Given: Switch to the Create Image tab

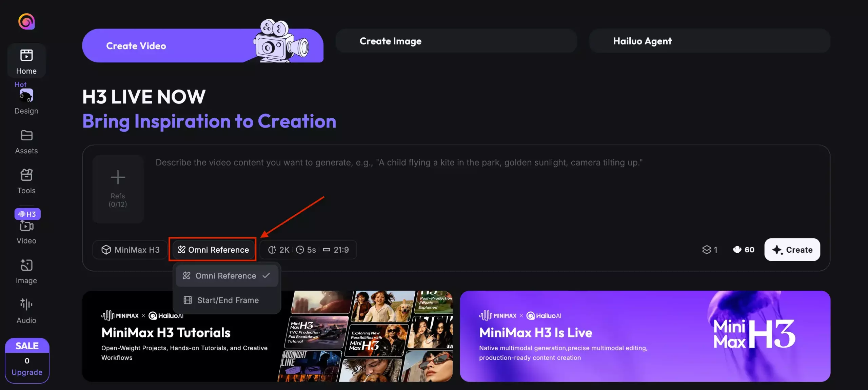Looking at the screenshot, I should coord(456,41).
